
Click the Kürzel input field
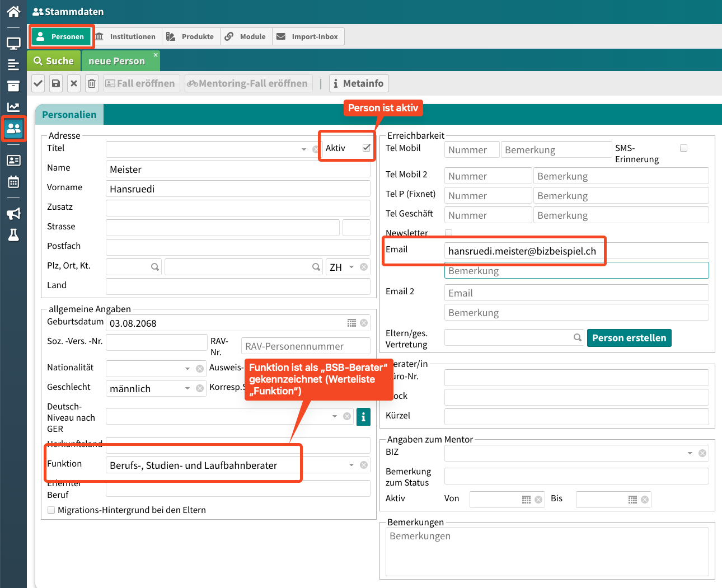tap(576, 417)
